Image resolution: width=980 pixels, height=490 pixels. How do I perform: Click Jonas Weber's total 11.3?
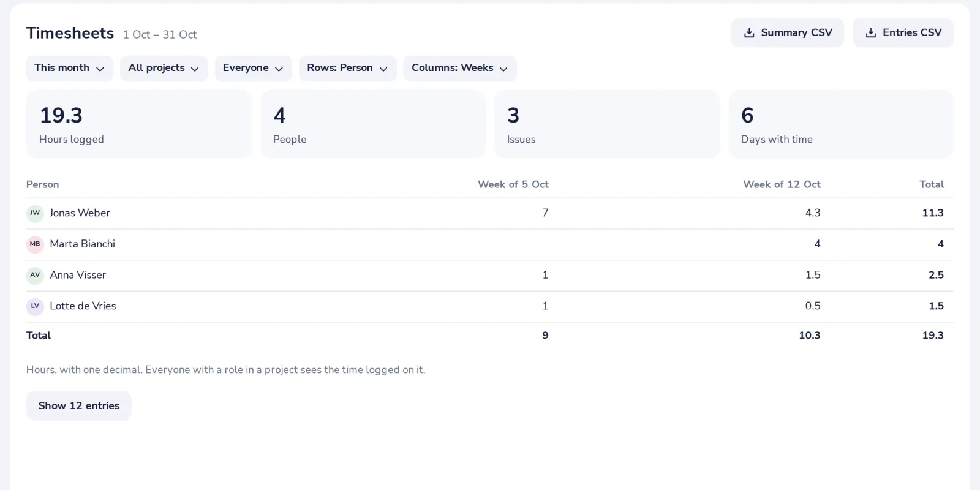pyautogui.click(x=933, y=213)
